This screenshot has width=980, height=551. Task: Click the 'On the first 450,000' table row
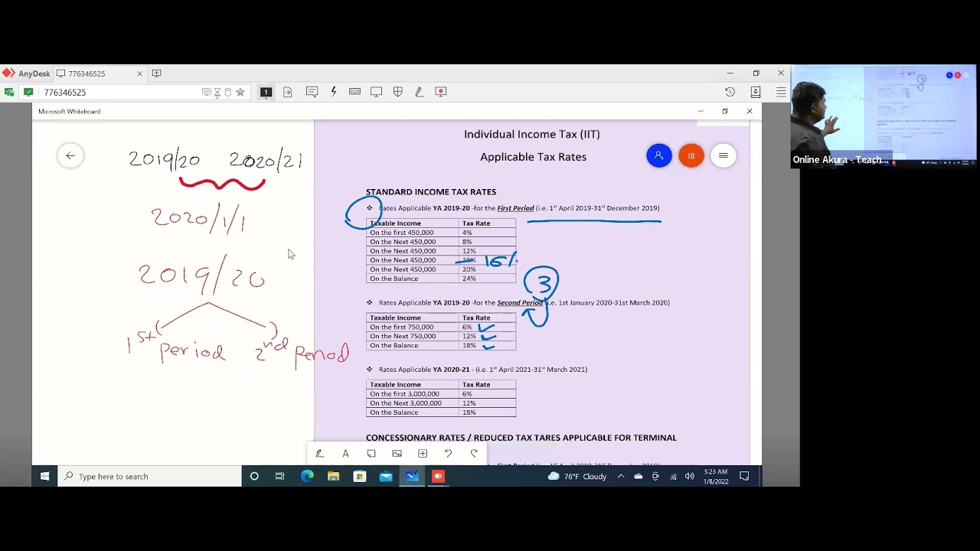[x=441, y=233]
